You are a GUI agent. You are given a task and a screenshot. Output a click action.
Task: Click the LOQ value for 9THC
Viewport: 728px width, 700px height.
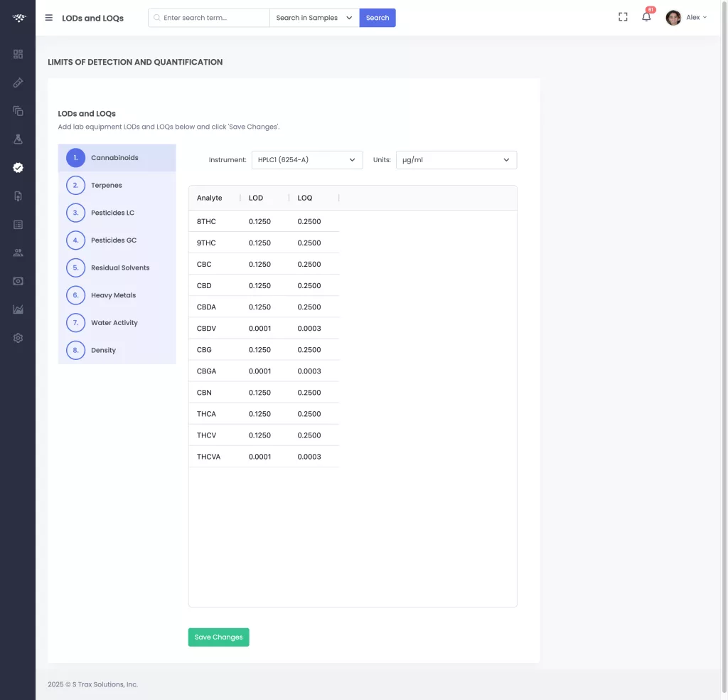click(x=309, y=243)
